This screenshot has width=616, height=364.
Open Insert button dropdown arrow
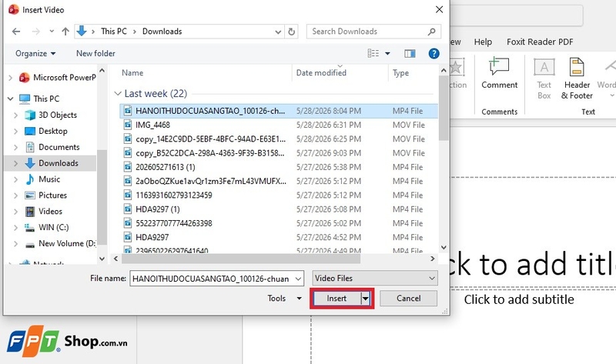click(365, 299)
